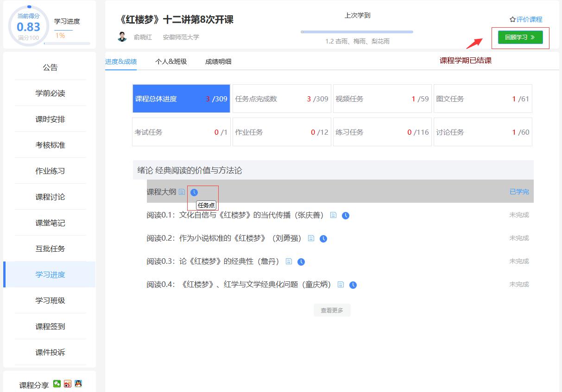Open 课时安排 in the sidebar

tap(50, 119)
